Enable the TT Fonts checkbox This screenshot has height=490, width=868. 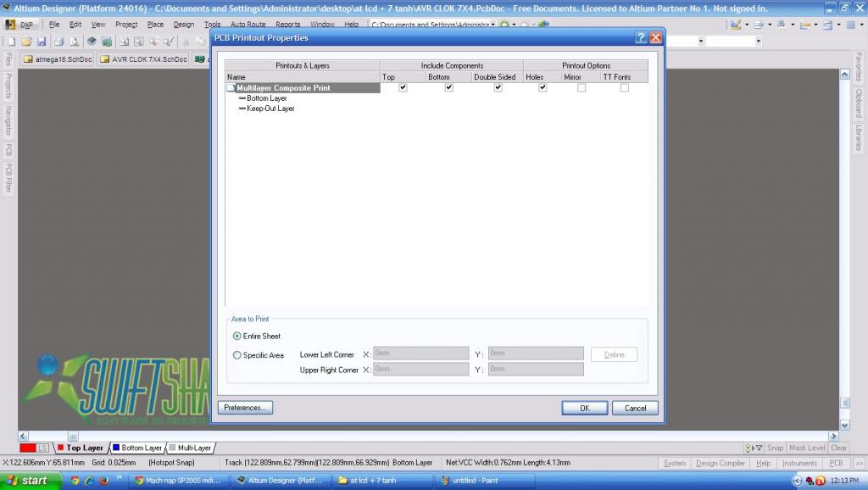[625, 87]
